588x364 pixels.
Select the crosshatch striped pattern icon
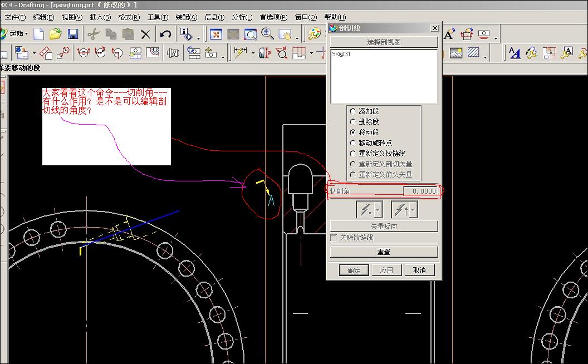click(x=473, y=53)
